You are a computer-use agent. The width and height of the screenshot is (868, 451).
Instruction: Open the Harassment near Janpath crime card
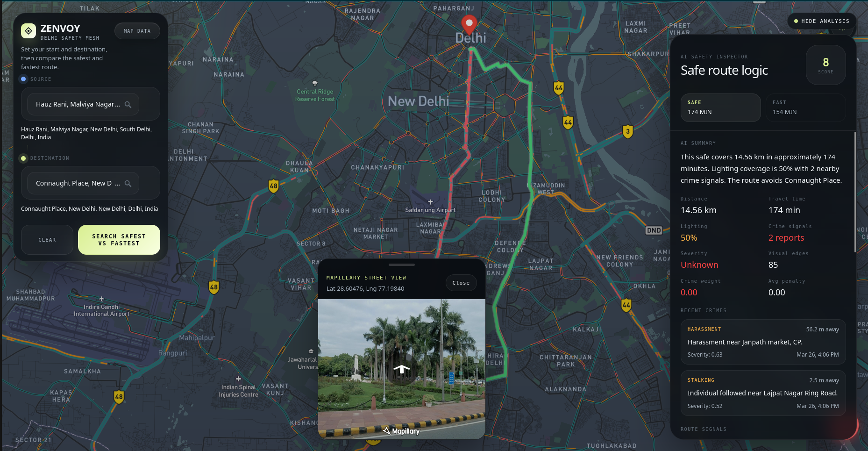tap(763, 342)
